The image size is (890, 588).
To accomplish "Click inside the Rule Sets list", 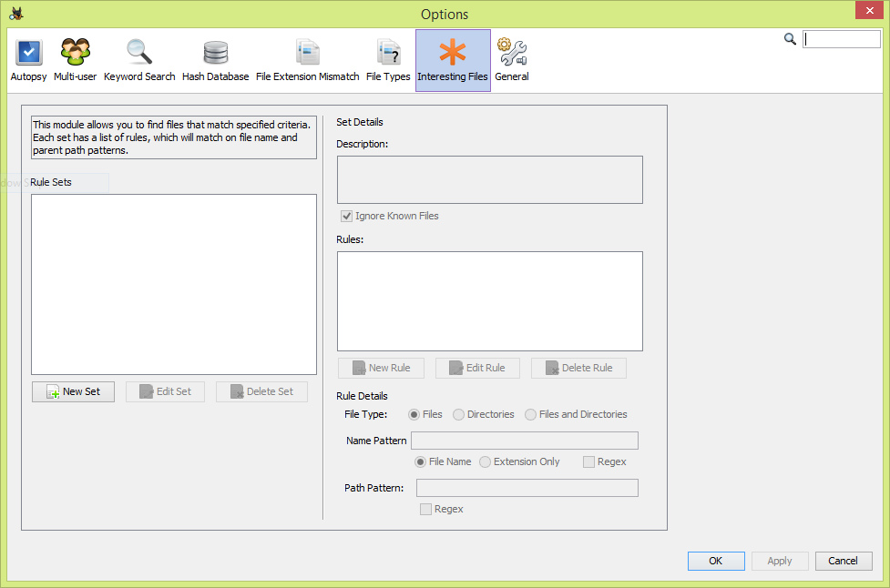I will coord(174,285).
